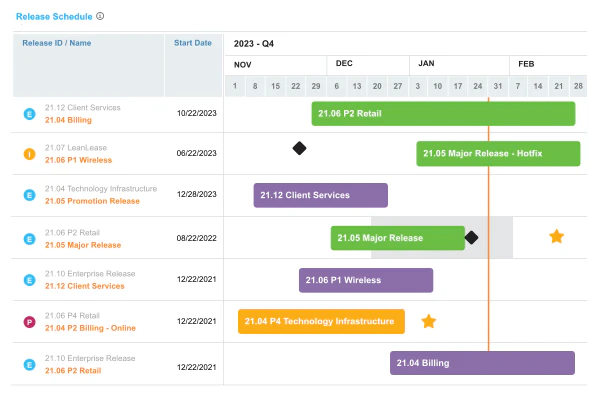Click the magenta P badge for 21.04 P2 Billing - Online
The width and height of the screenshot is (599, 401).
click(29, 322)
